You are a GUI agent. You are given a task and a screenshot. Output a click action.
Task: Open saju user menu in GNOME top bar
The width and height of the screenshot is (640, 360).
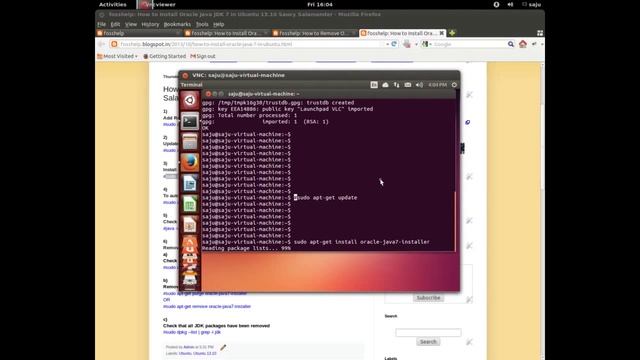point(531,4)
